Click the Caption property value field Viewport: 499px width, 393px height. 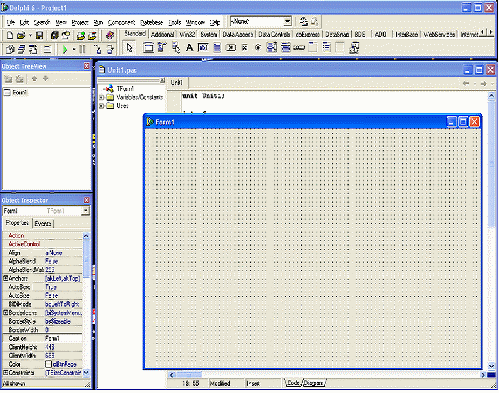pyautogui.click(x=63, y=338)
